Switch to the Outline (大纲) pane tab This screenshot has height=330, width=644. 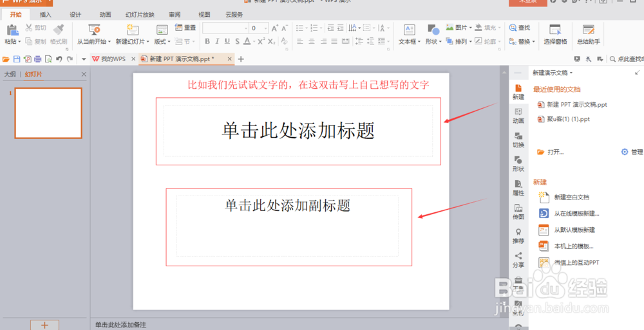pos(10,74)
